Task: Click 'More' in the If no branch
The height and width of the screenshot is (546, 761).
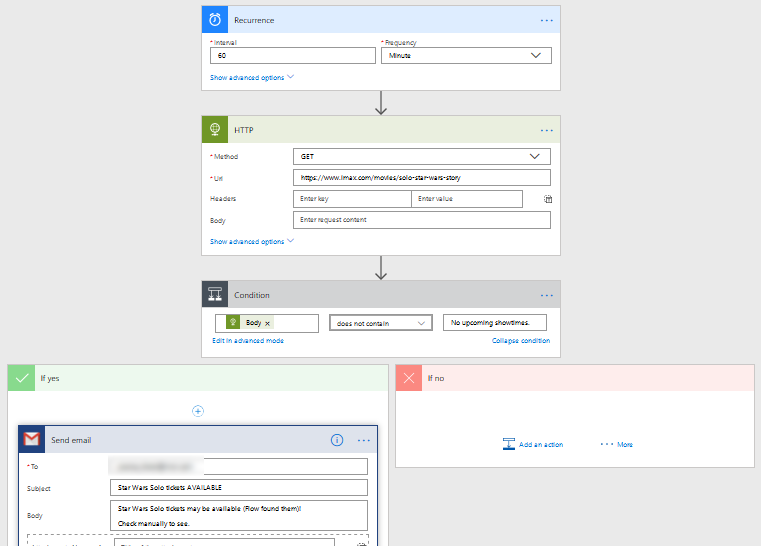Action: coord(617,444)
